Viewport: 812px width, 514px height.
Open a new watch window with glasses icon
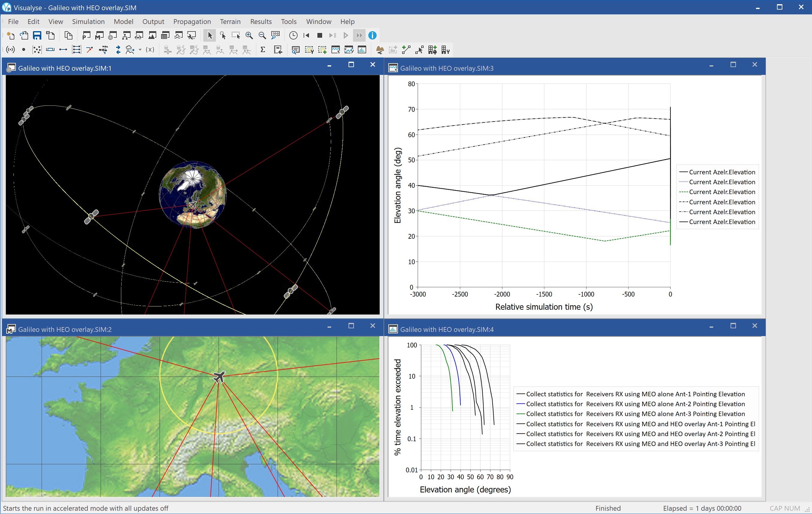(139, 35)
